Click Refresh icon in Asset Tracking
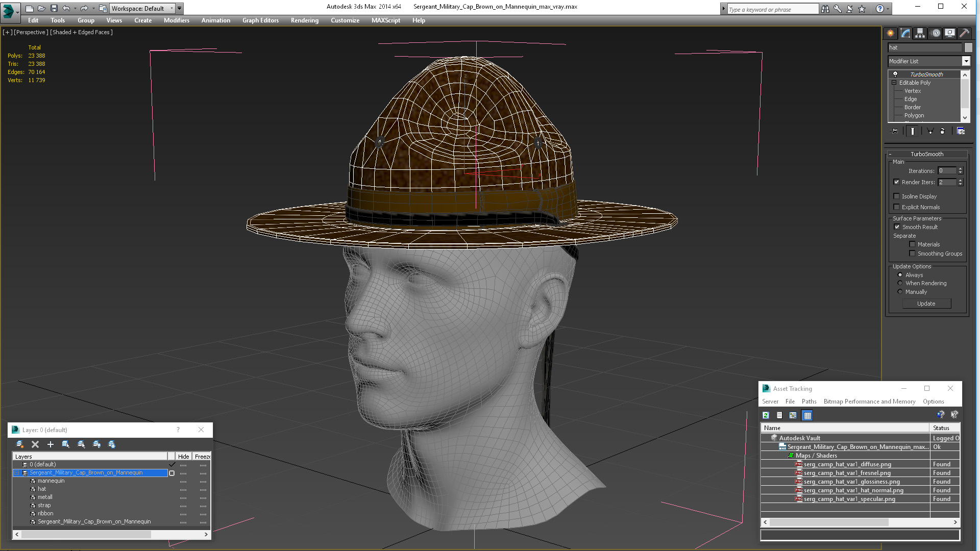This screenshot has width=980, height=551. (766, 415)
